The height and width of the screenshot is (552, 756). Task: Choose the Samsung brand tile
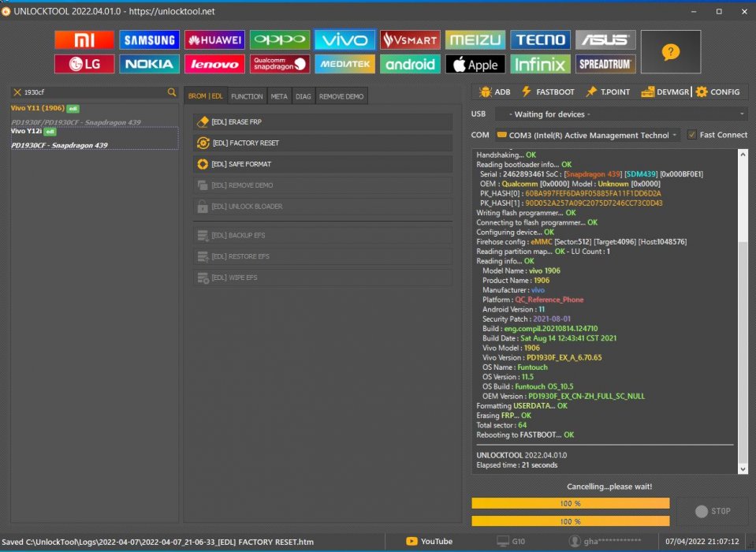(150, 39)
